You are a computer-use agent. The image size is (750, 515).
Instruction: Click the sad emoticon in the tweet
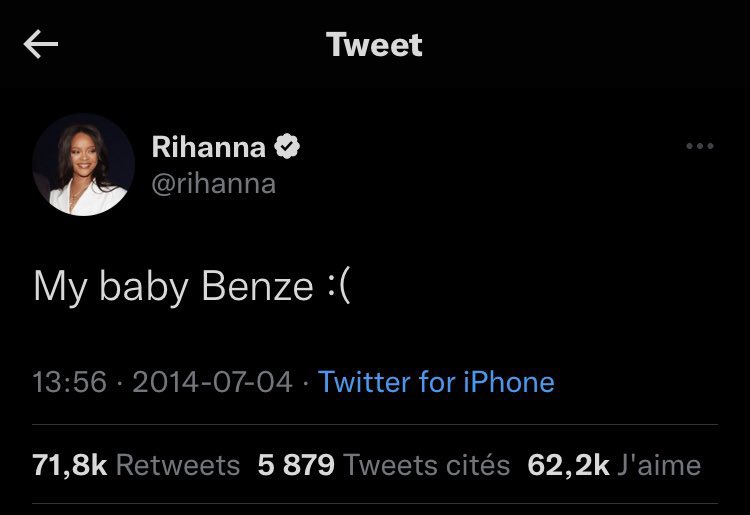click(339, 288)
